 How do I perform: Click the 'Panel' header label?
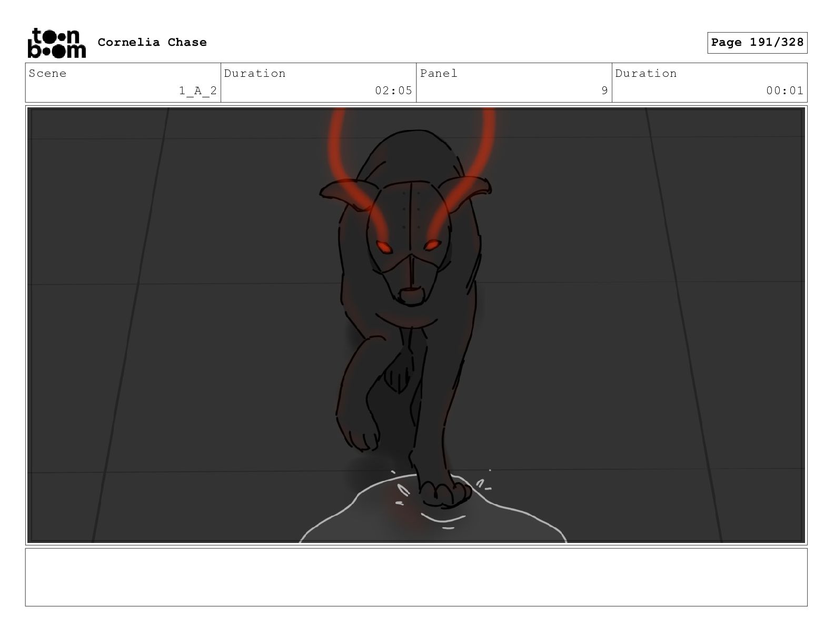(x=439, y=73)
